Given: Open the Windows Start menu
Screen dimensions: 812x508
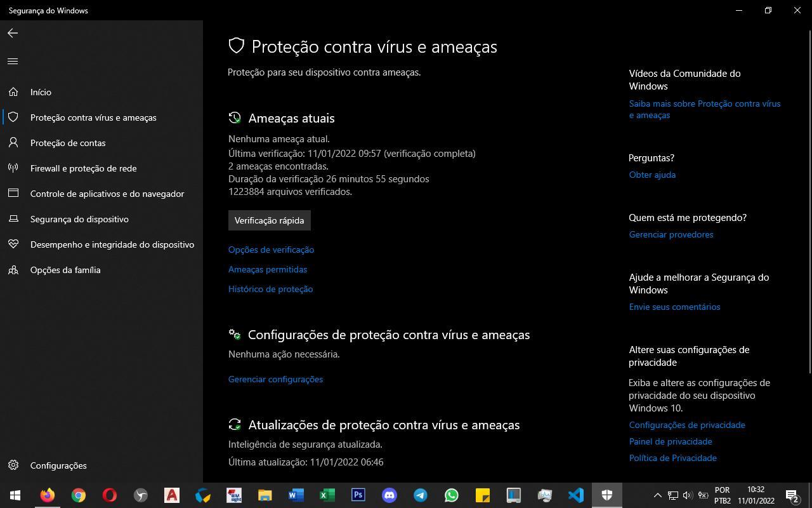Looking at the screenshot, I should [15, 495].
